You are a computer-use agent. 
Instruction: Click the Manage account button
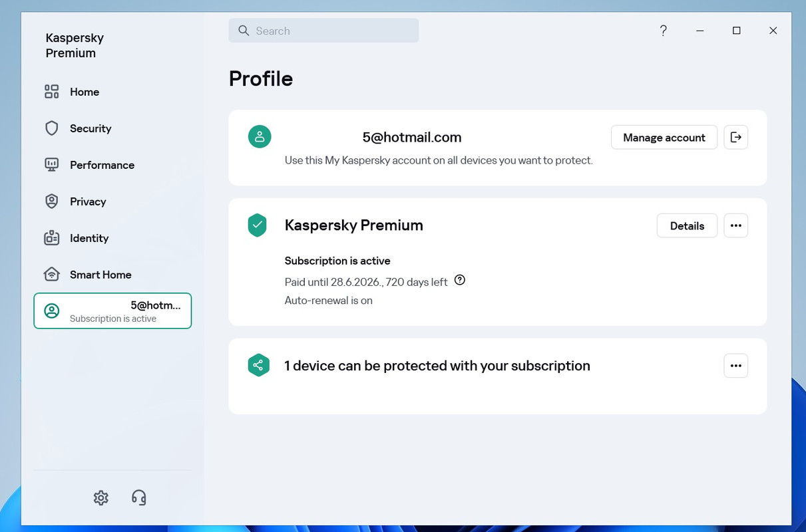pyautogui.click(x=664, y=137)
